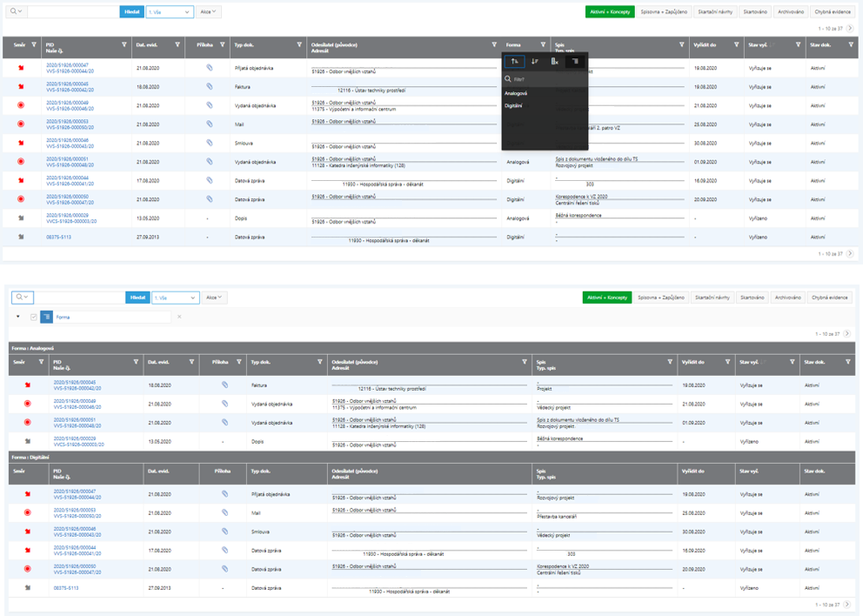This screenshot has width=863, height=616.
Task: Apply control break icon in the Forma popup
Action: [x=575, y=61]
